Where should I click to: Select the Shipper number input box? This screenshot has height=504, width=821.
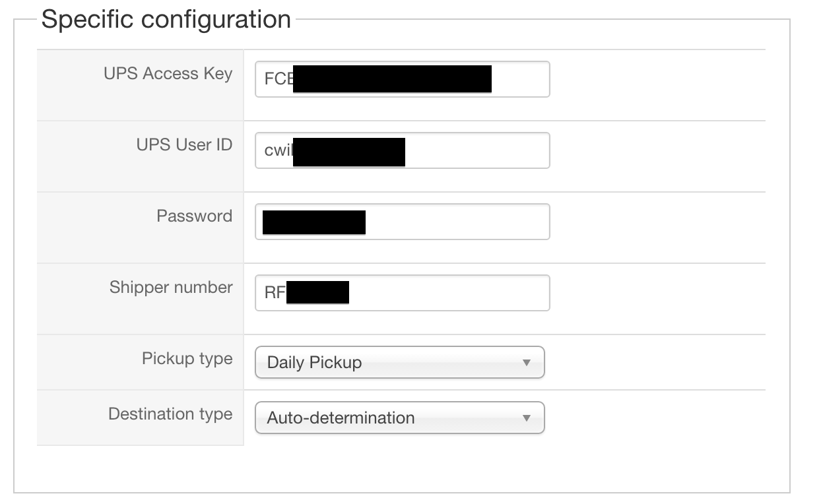pos(449,293)
